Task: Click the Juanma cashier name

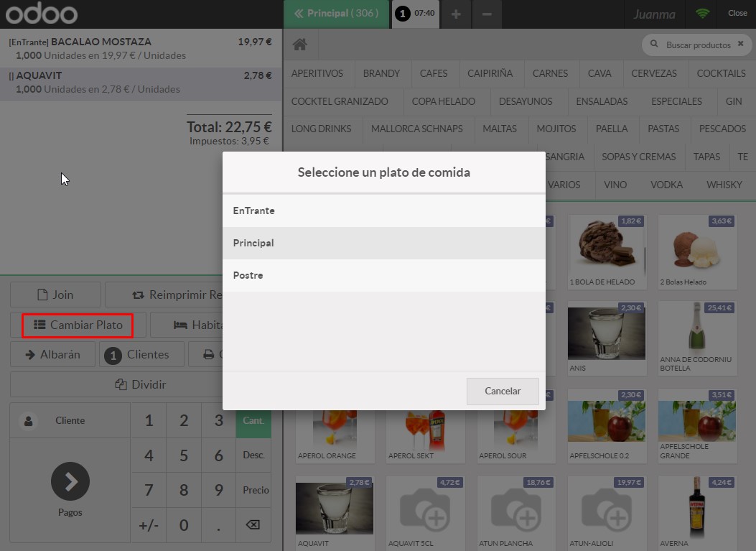Action: [654, 14]
